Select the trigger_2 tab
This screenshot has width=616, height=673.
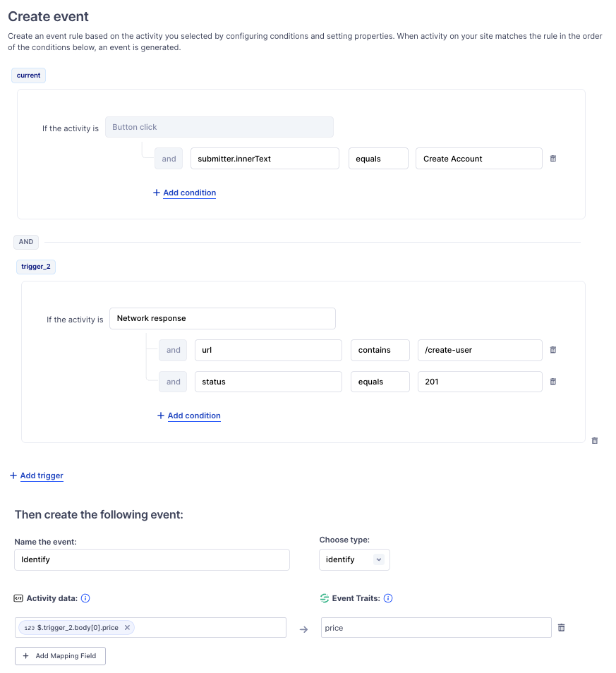pyautogui.click(x=35, y=266)
